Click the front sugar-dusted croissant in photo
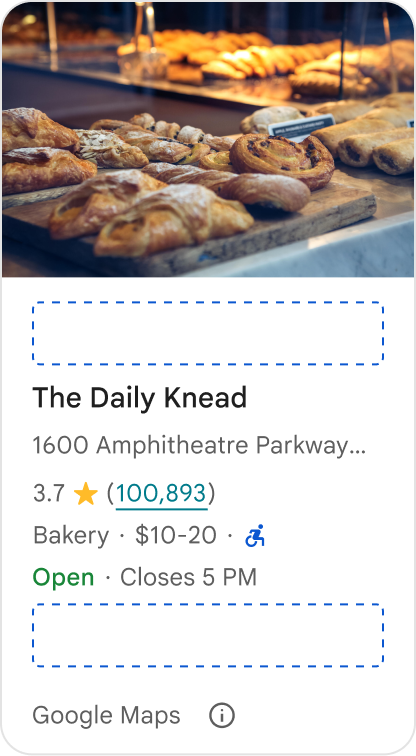Viewport: 416px width, 756px height. point(174,220)
